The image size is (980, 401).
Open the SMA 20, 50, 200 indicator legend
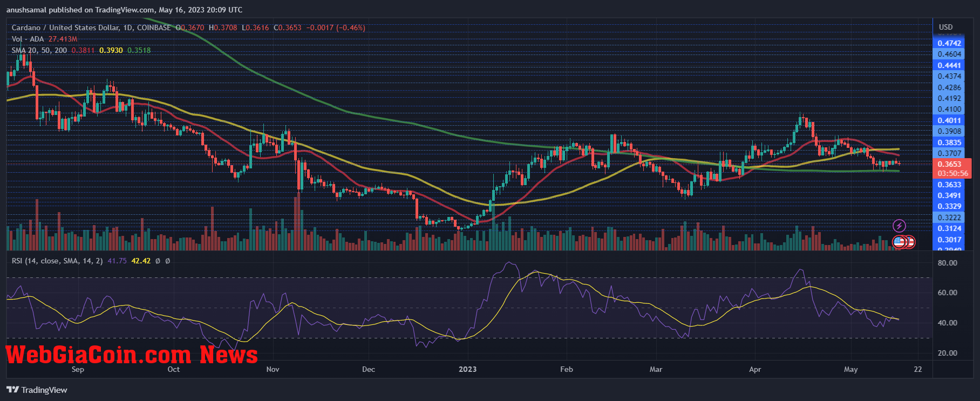tap(39, 50)
